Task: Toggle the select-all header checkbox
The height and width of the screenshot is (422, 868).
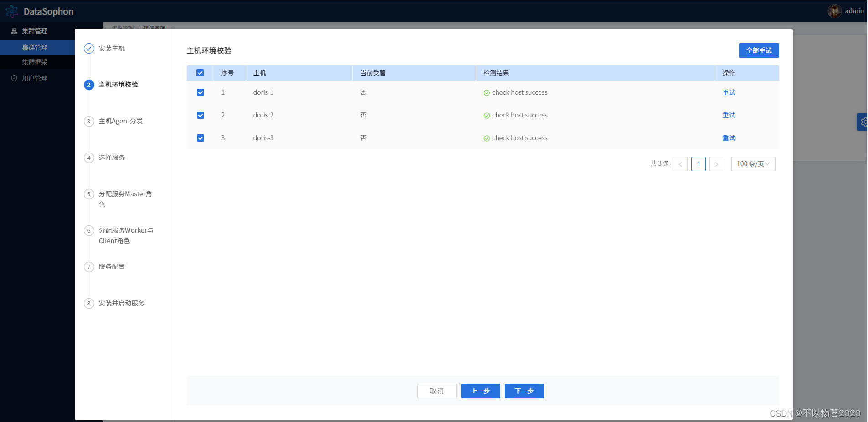Action: [x=200, y=73]
